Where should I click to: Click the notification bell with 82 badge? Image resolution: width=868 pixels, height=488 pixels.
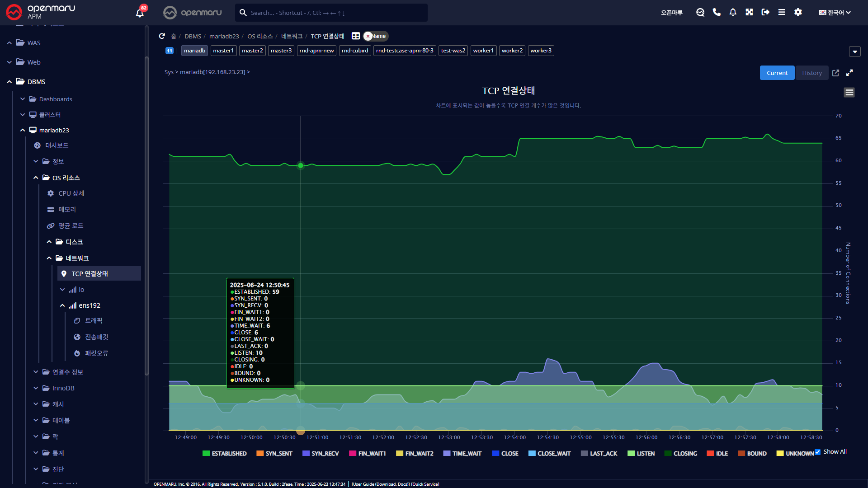(140, 13)
